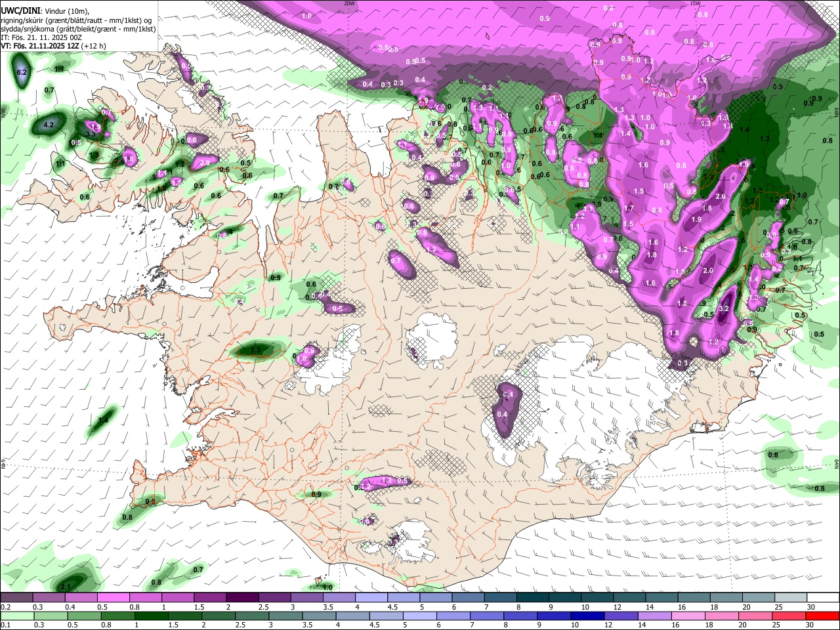This screenshot has width=840, height=630.
Task: Click the '15W' longitude label
Action: 695,3
